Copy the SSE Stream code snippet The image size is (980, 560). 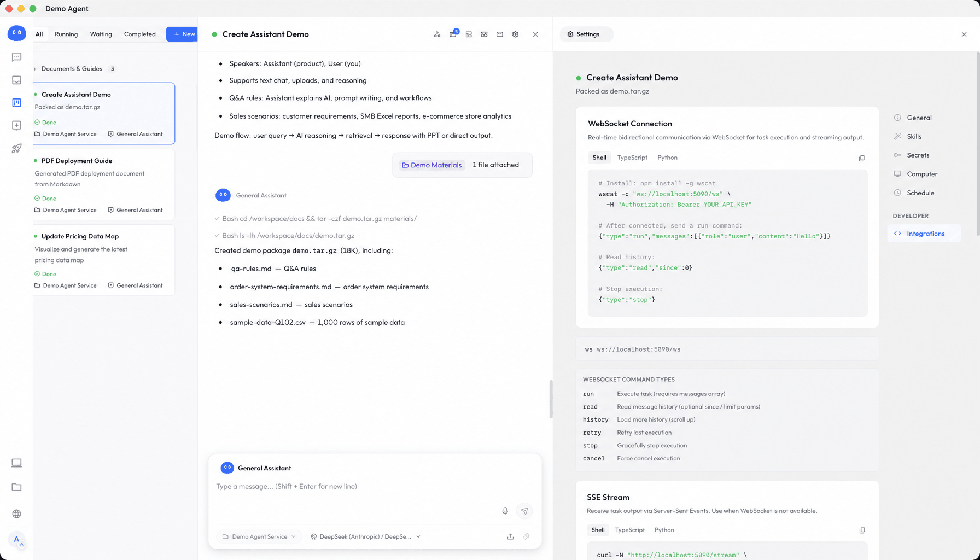tap(862, 530)
